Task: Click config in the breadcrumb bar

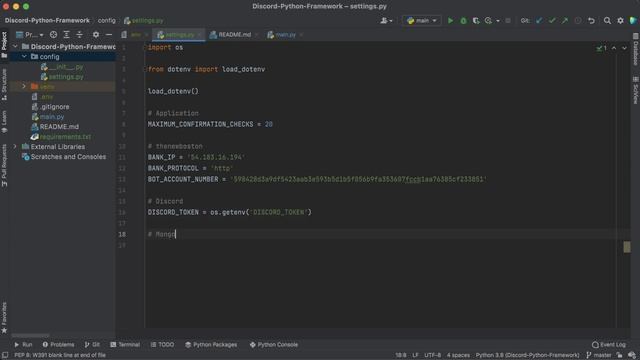Action: pos(107,20)
